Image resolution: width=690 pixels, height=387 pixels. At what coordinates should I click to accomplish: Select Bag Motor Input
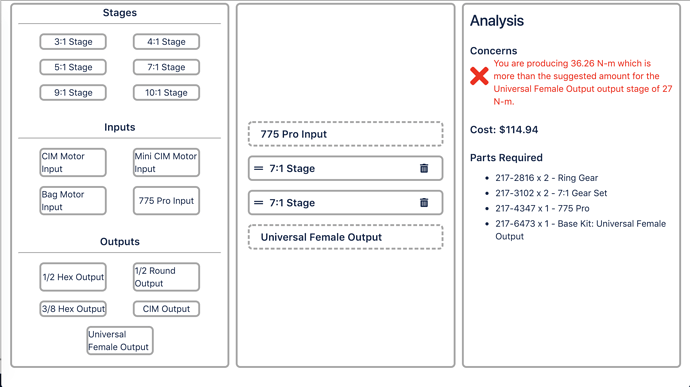pos(73,201)
